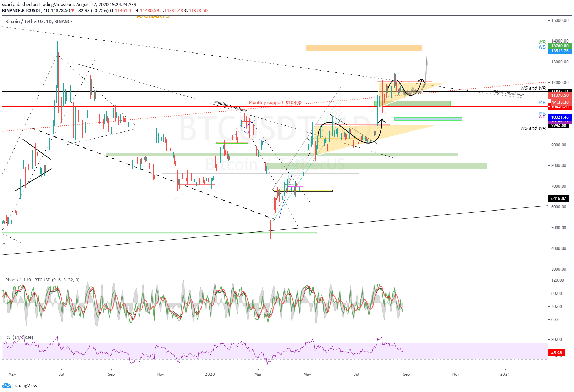Viewport: 574px width, 392px height.
Task: Select the BINANCE:BTCUSDT, 1D symbol text
Action: (26, 11)
